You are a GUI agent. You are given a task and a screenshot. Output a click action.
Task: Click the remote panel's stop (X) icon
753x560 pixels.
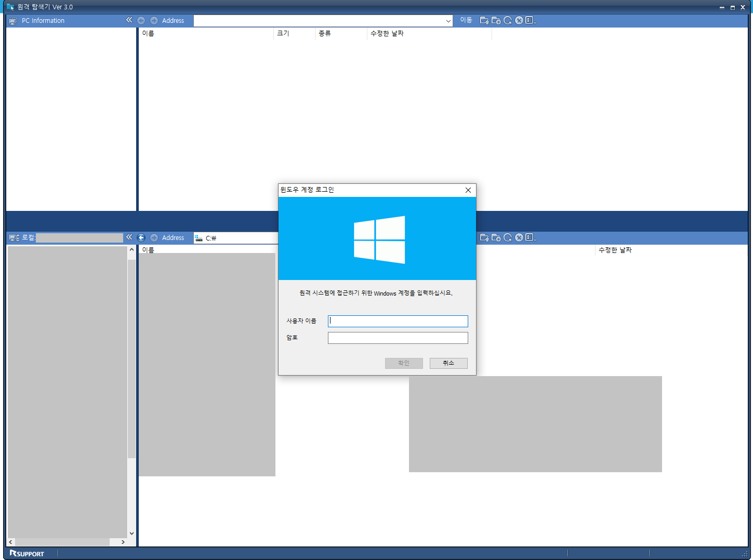[x=519, y=20]
